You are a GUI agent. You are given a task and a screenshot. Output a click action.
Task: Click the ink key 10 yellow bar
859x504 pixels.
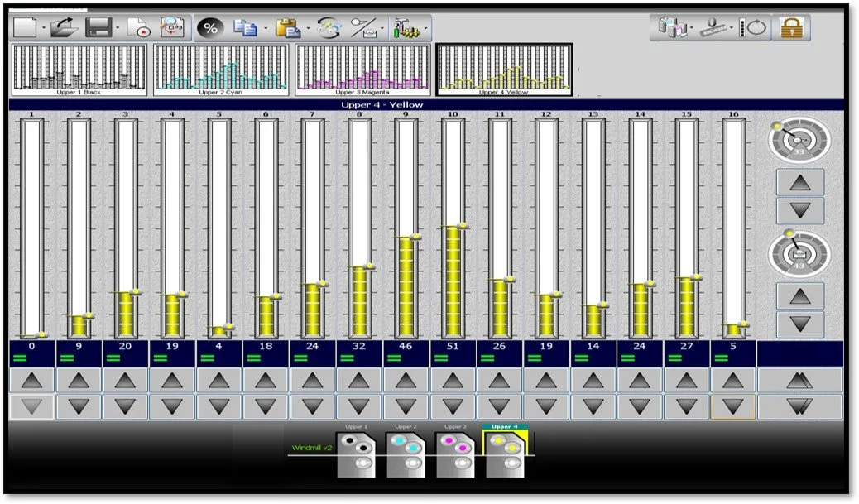click(453, 281)
